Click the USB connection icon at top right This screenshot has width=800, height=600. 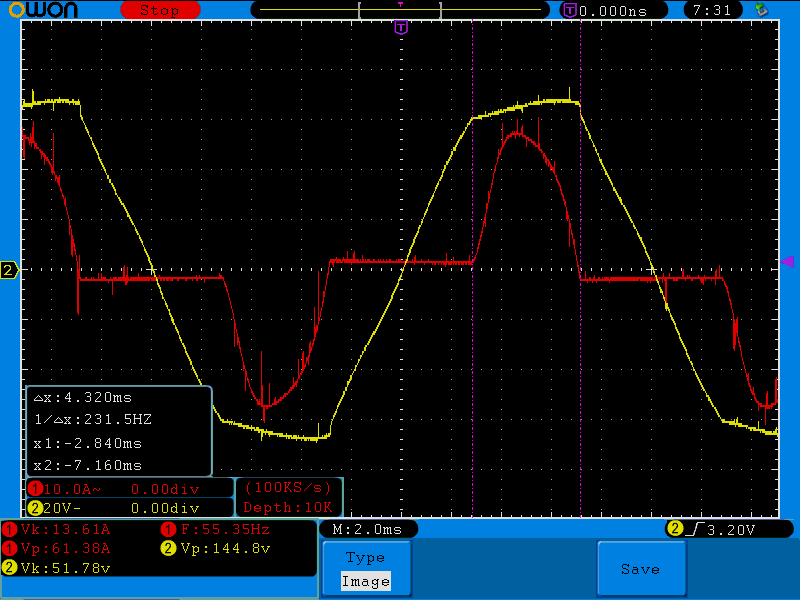click(762, 10)
